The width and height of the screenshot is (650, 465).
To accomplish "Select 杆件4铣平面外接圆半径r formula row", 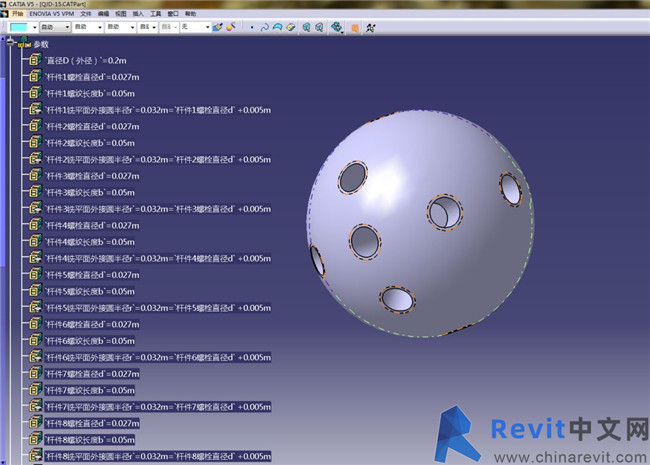I will [x=158, y=259].
